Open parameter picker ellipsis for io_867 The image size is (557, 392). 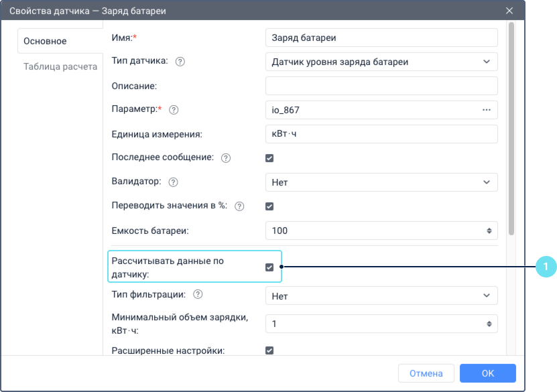coord(487,110)
